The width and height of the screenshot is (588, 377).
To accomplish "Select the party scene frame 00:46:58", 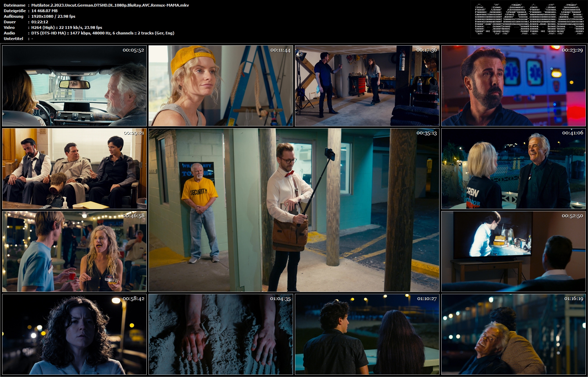I will point(74,251).
